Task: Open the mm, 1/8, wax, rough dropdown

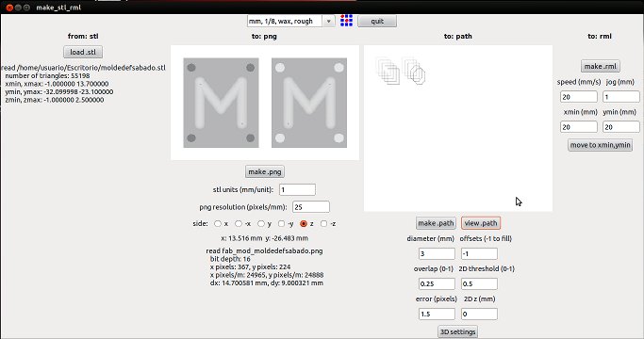Action: (290, 21)
